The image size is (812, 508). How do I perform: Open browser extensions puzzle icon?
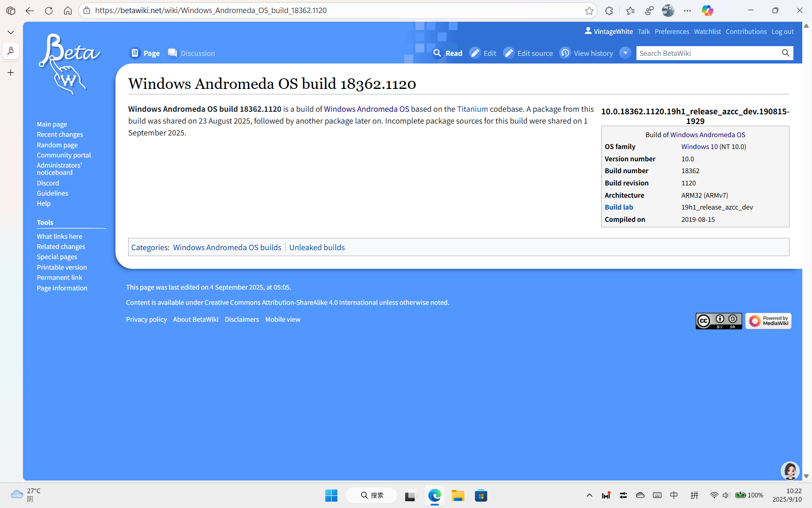(x=609, y=11)
